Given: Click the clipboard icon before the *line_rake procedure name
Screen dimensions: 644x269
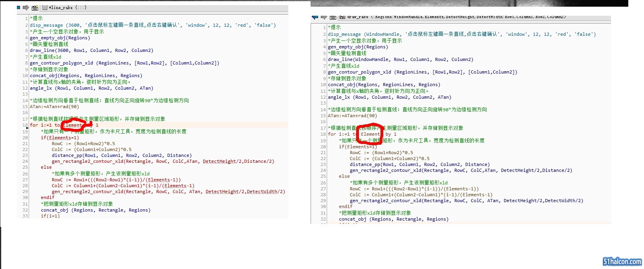Looking at the screenshot, I should click(x=35, y=8).
